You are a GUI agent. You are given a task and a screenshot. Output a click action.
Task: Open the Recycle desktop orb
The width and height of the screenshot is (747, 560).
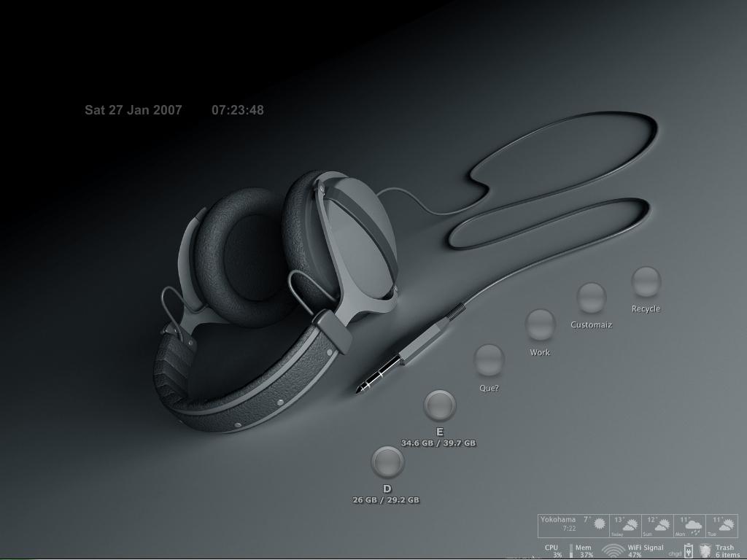[x=646, y=282]
